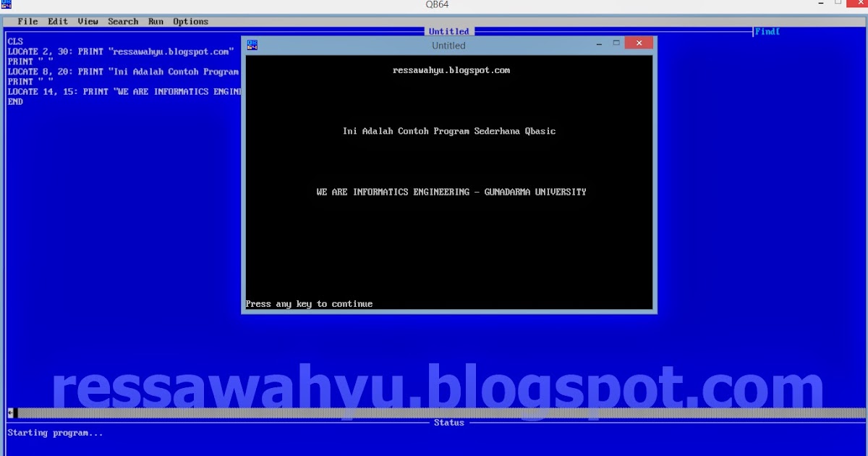Minimize the Untitled output window
The height and width of the screenshot is (456, 868).
[x=600, y=44]
